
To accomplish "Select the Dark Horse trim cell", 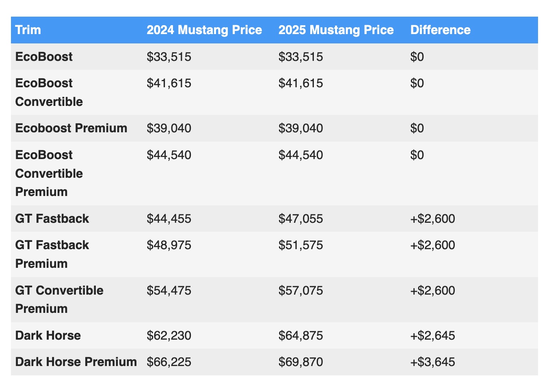I will point(48,336).
